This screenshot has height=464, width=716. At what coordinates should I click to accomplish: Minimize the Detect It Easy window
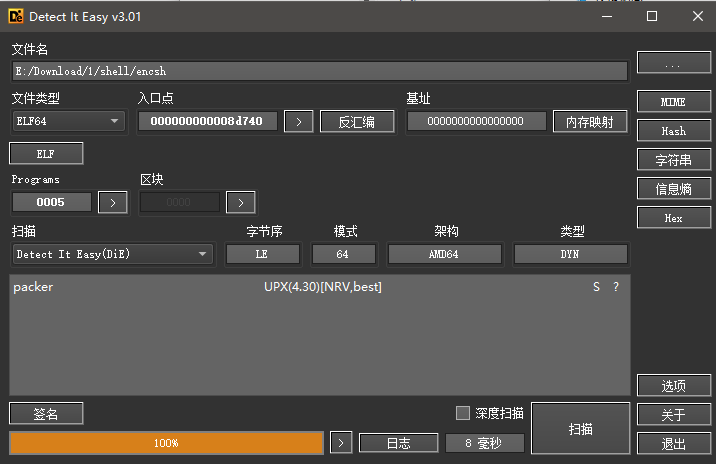pyautogui.click(x=607, y=16)
